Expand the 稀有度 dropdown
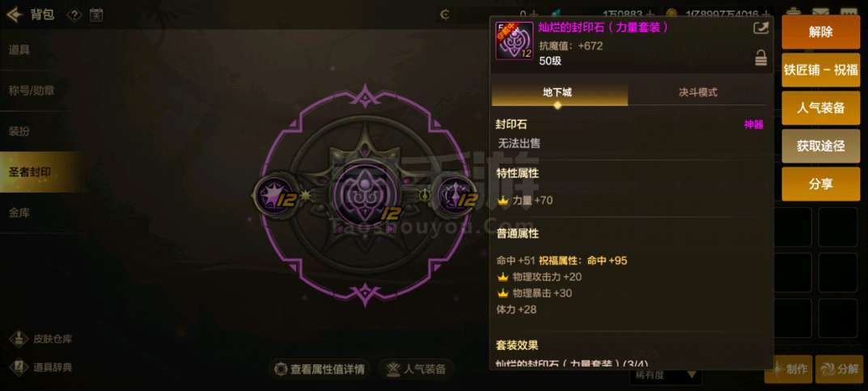 click(x=666, y=376)
